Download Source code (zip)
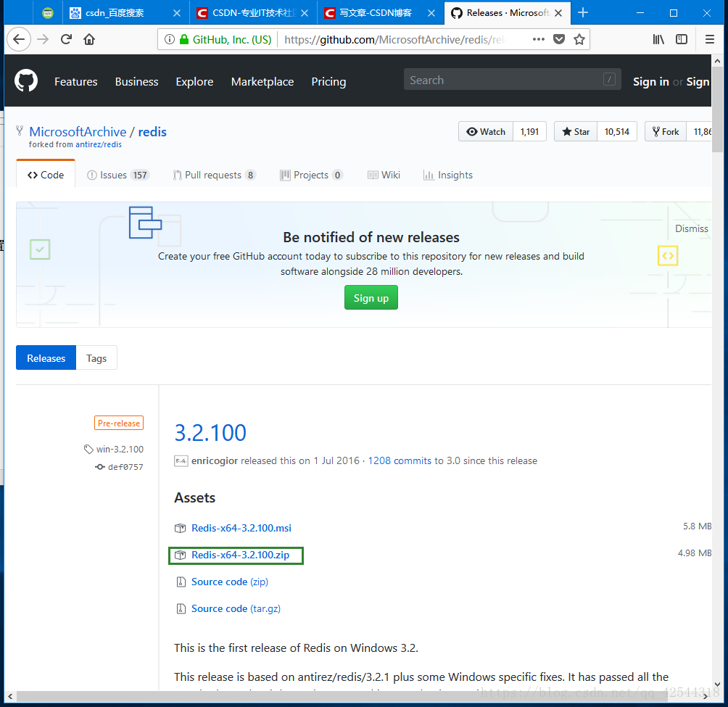Viewport: 728px width, 707px height. point(230,582)
